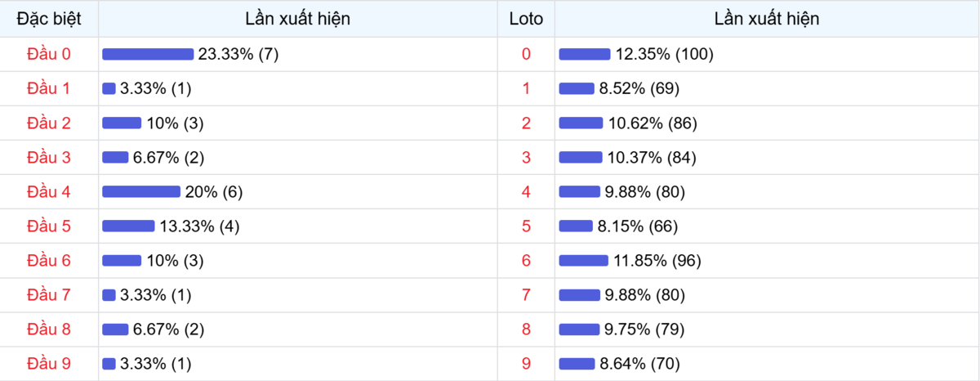Click the bar beside 12.35% (100)
Screen dimensions: 980x381
pyautogui.click(x=584, y=54)
